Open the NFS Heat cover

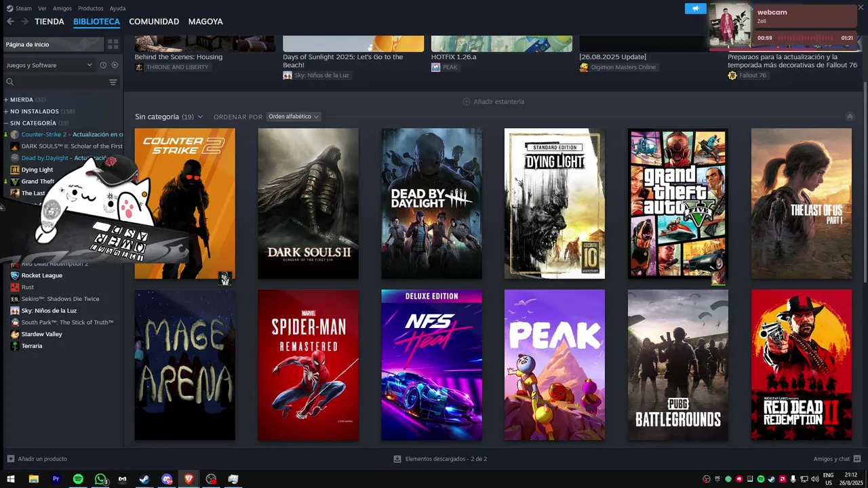tap(431, 365)
